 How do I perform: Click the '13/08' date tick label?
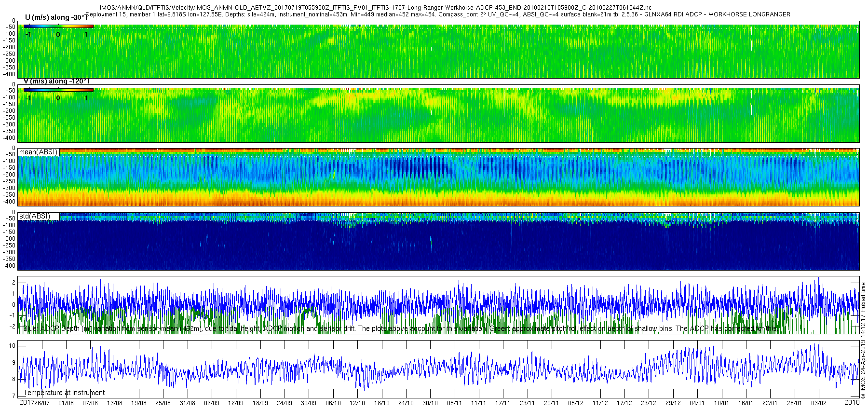[x=115, y=403]
